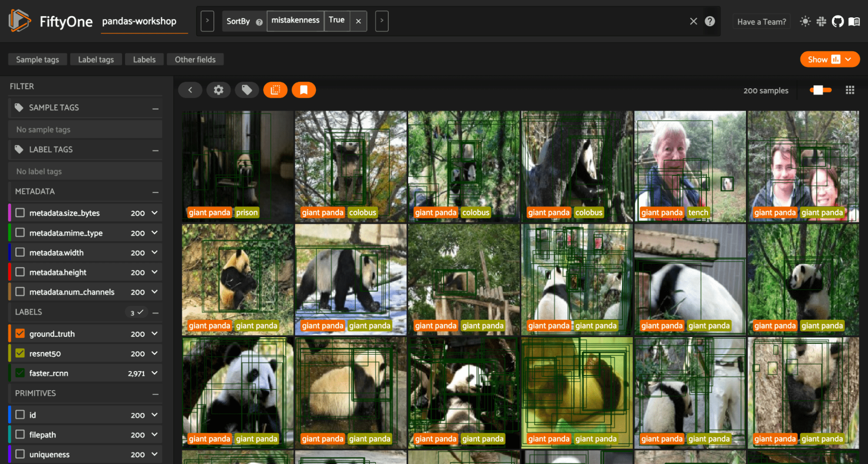
Task: Click the FiftyOne logo icon
Action: (x=20, y=21)
